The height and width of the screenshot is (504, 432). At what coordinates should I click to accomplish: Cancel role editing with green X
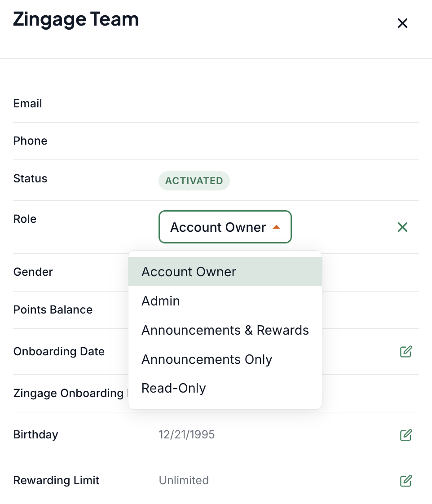pos(402,227)
